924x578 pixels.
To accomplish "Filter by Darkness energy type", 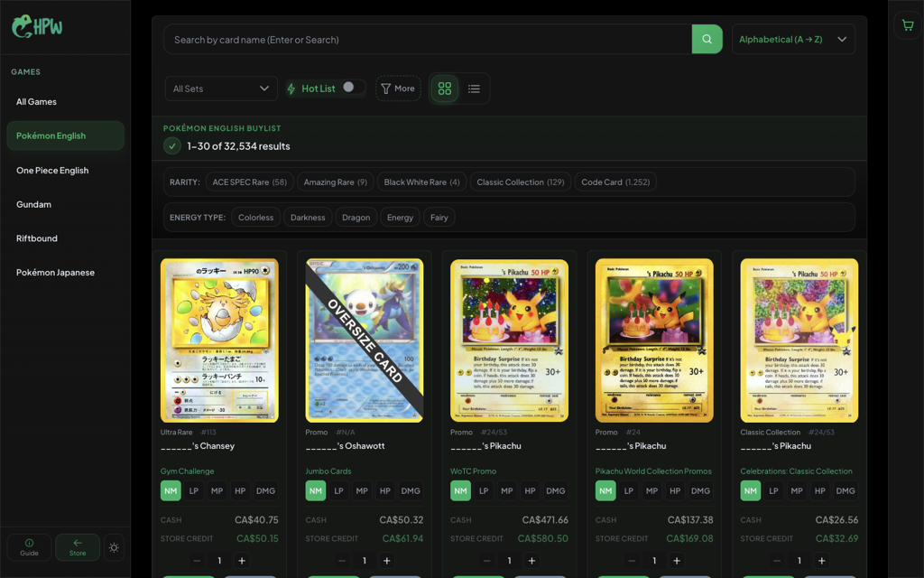I will (308, 218).
